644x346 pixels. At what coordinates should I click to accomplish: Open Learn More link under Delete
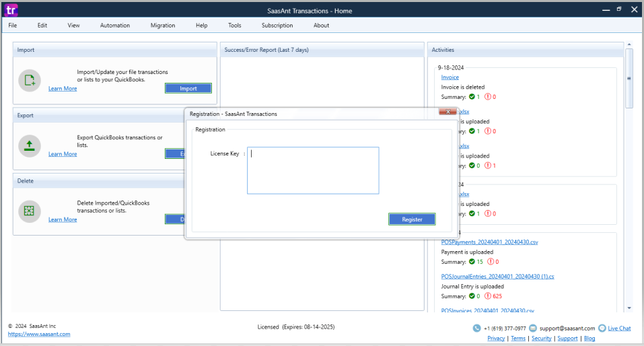63,219
